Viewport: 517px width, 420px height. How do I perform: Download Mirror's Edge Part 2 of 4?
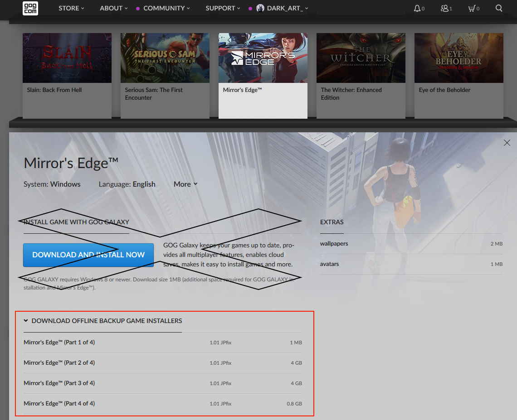(x=162, y=363)
